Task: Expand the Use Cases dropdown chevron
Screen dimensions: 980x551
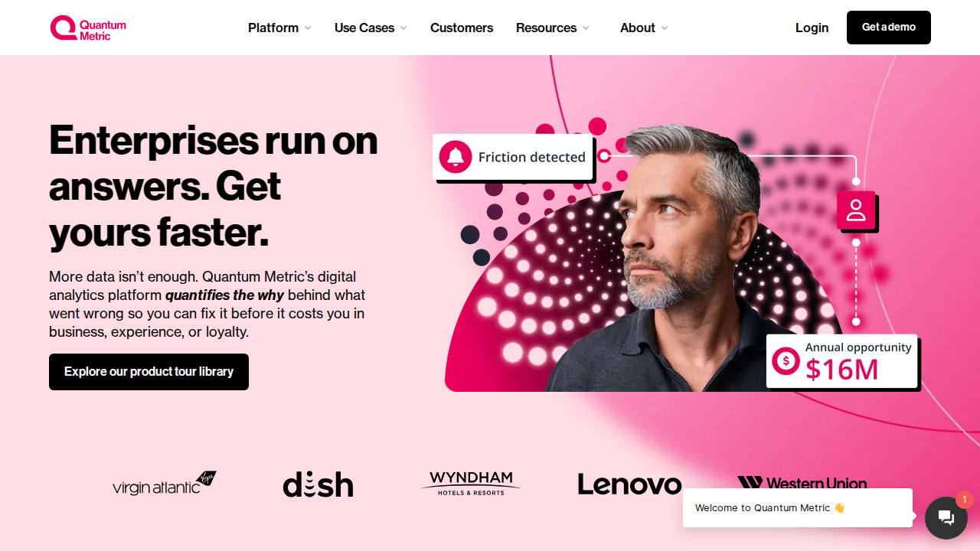Action: 403,28
